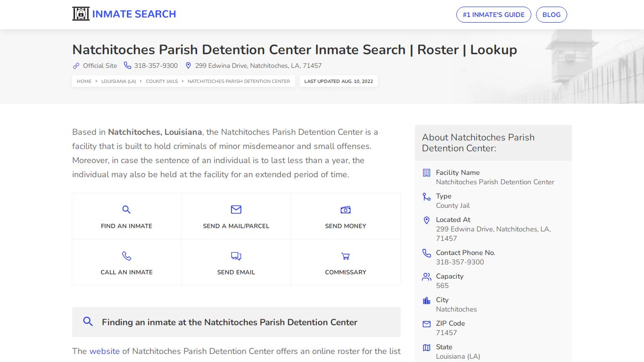
Task: Click the phone icon in the header
Action: (128, 66)
